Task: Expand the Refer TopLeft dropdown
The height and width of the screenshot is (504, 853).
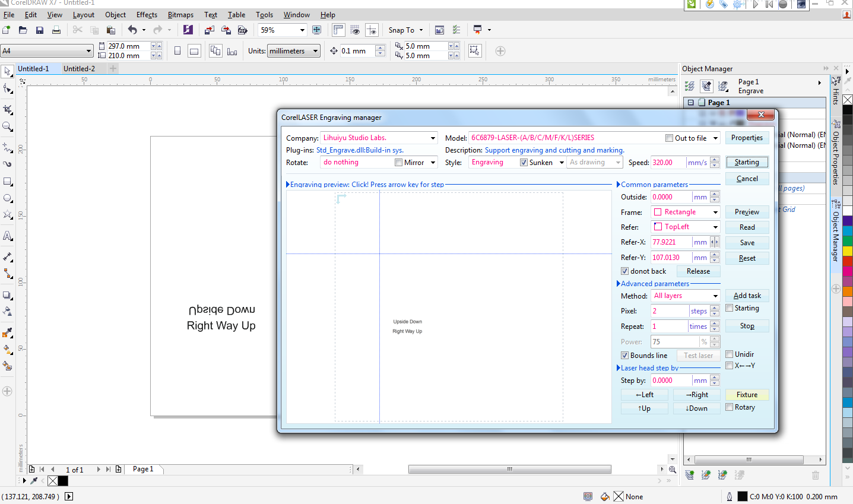Action: [x=715, y=227]
